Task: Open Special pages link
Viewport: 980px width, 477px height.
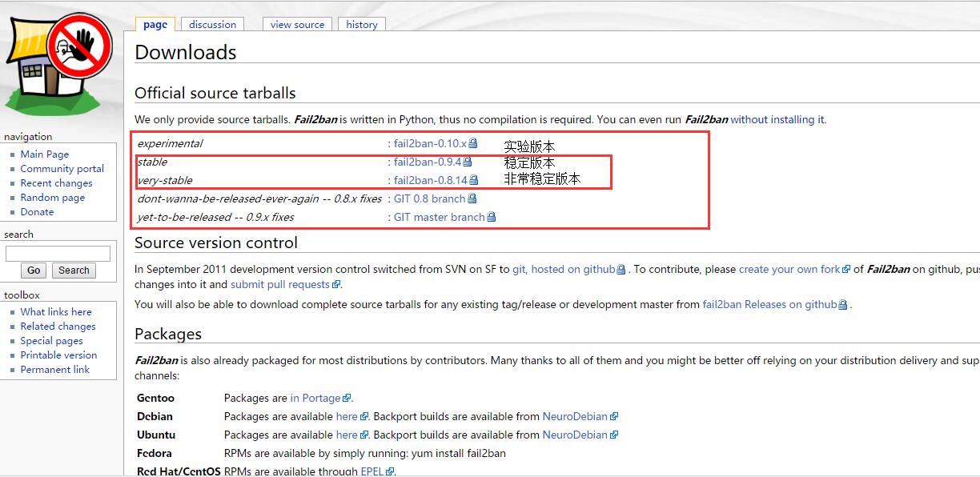Action: point(52,341)
